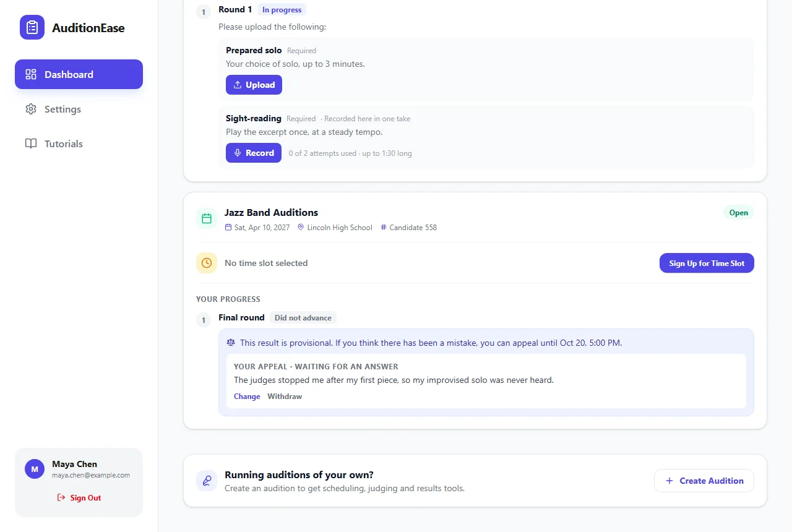Click the In progress badge for Round 1
The image size is (792, 532).
[282, 10]
